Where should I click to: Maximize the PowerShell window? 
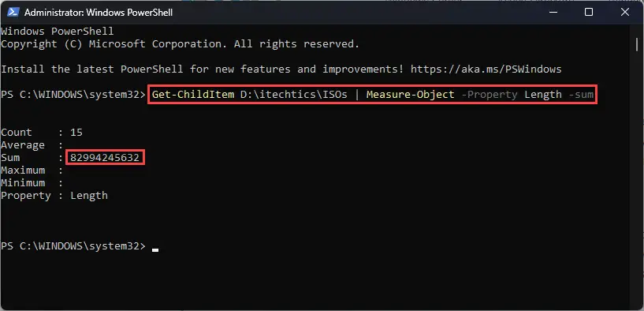(589, 13)
